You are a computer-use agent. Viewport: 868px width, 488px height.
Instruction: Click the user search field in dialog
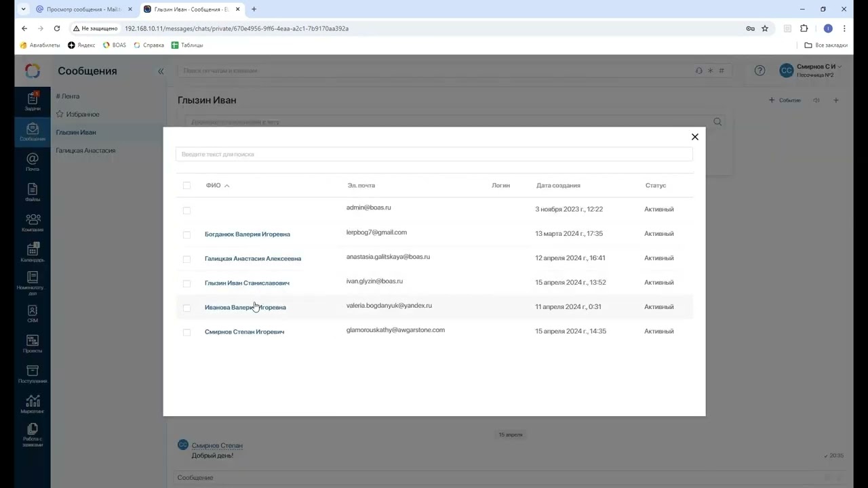tap(434, 155)
